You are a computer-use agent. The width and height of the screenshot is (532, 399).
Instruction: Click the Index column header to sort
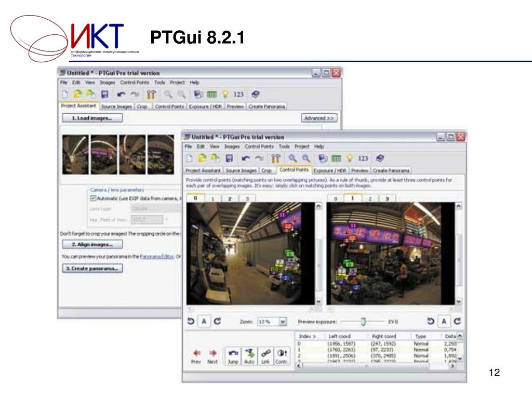pos(307,337)
